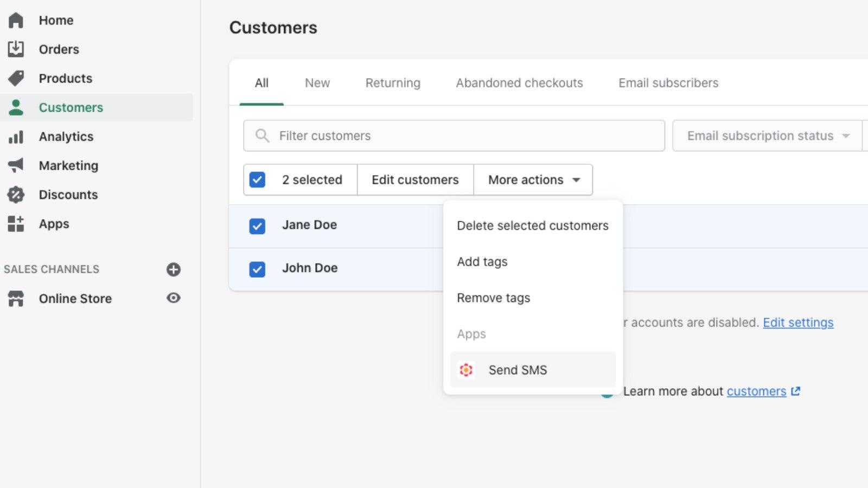Open Orders via its sidebar icon
Screen dimensions: 868x488
pos(16,49)
